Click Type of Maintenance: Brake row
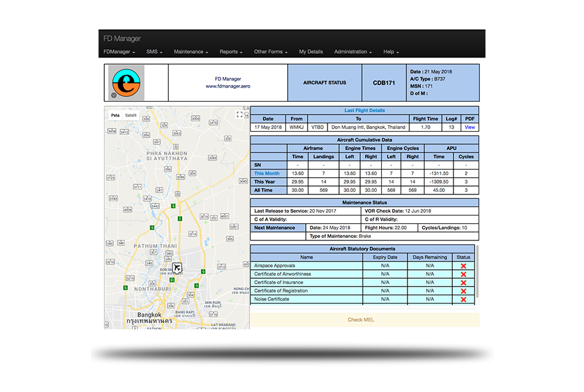 392,237
